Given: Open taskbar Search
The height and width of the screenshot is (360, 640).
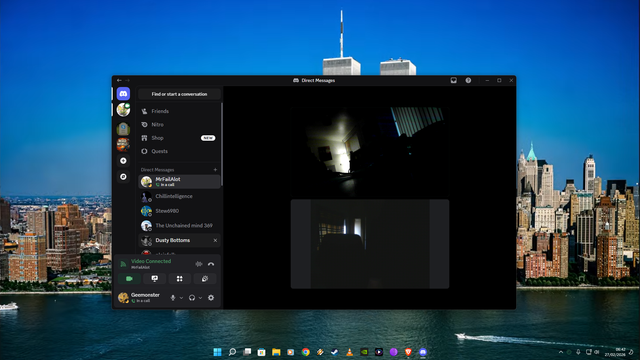Looking at the screenshot, I should [x=232, y=352].
